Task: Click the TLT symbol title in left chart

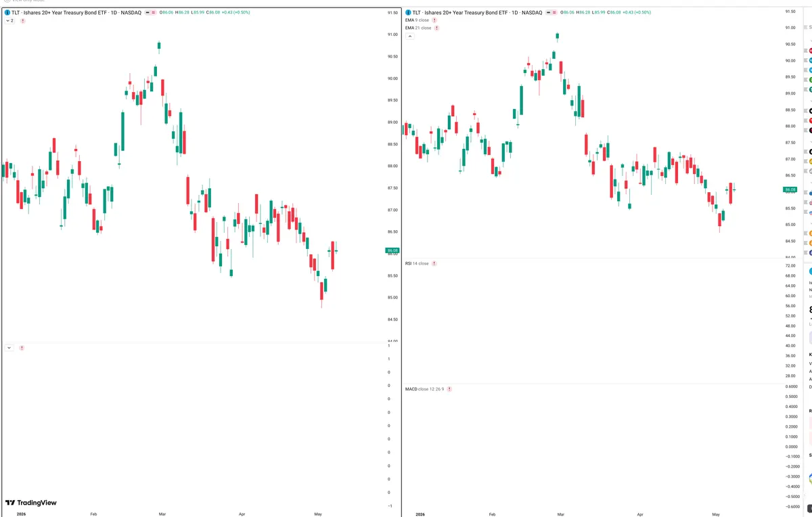Action: [76, 13]
